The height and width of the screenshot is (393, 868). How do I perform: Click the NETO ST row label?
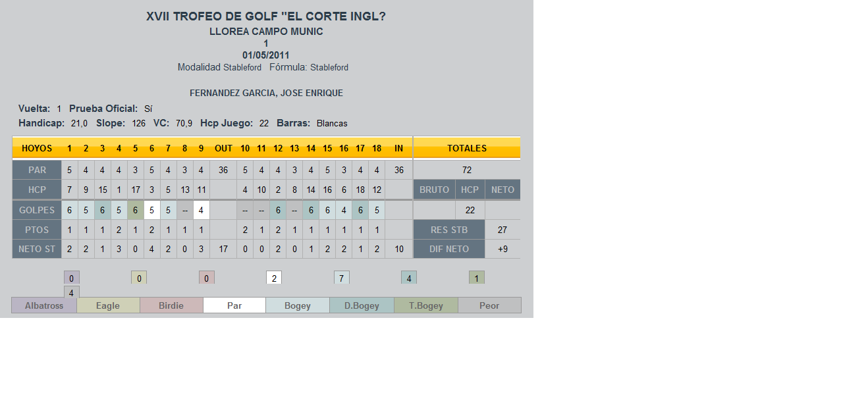click(x=37, y=249)
